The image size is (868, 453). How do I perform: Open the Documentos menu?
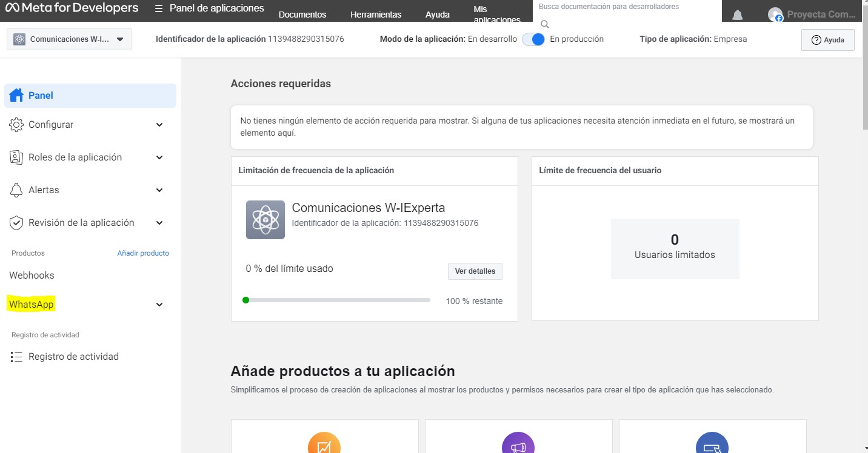[302, 15]
